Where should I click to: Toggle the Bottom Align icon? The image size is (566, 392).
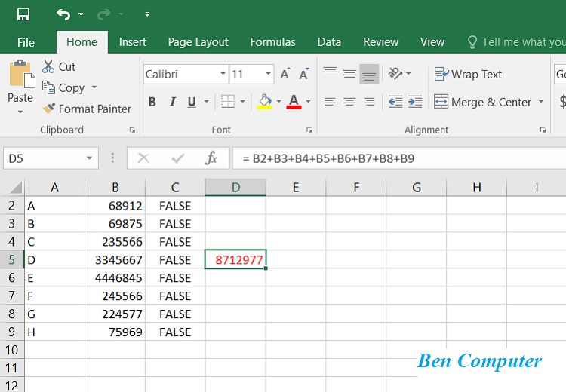(x=369, y=74)
